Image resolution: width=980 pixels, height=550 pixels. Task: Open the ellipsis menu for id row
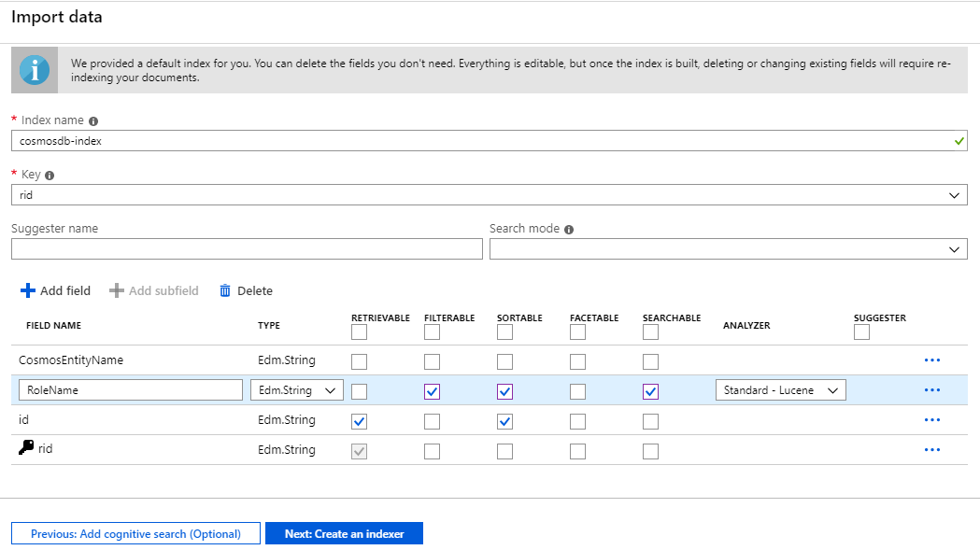pyautogui.click(x=931, y=420)
